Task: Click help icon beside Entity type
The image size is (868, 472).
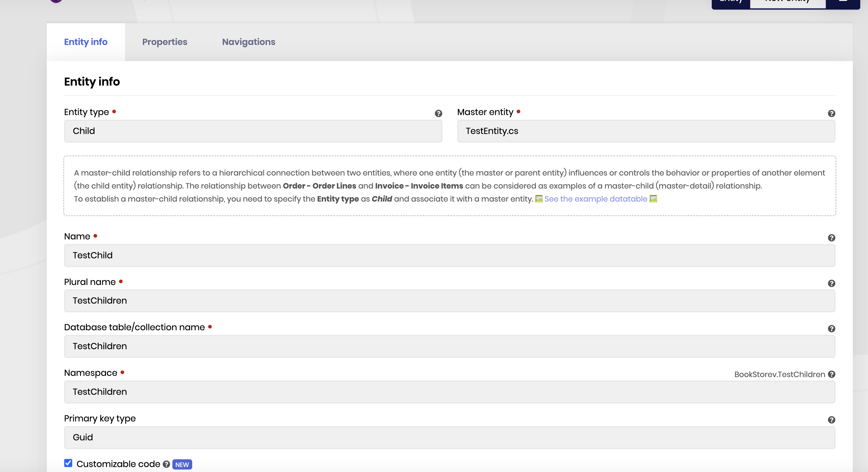Action: 438,114
